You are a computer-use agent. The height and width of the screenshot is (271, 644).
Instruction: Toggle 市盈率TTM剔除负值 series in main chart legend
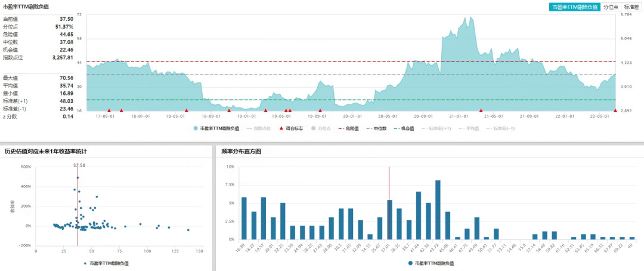[216, 128]
